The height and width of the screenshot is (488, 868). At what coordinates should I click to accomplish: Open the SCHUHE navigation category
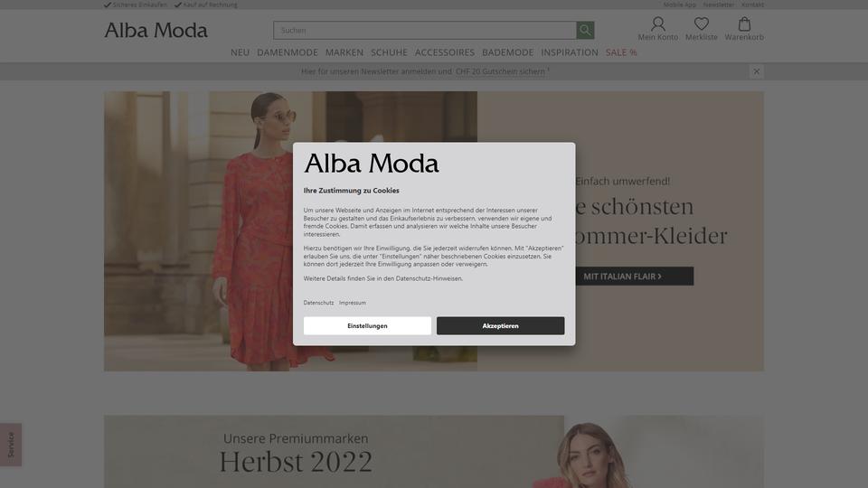[x=389, y=52]
